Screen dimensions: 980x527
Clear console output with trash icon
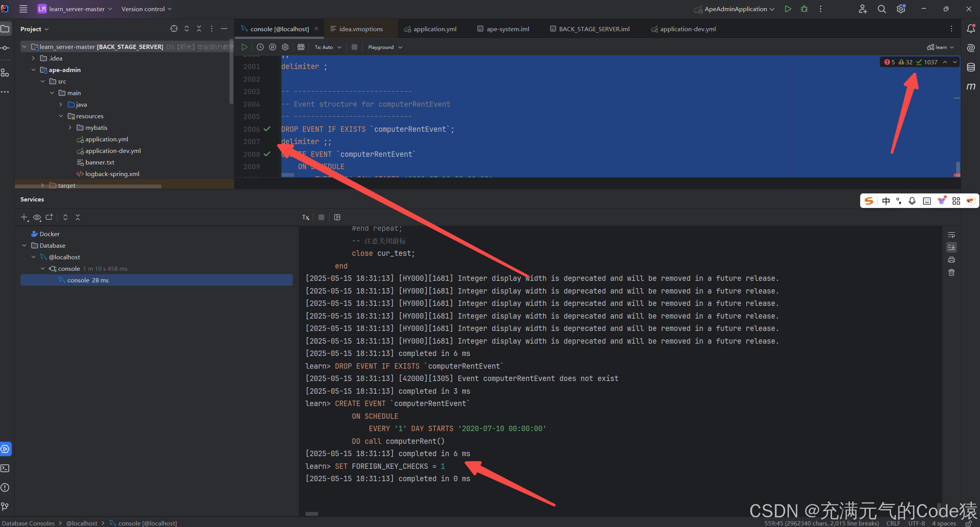tap(951, 272)
